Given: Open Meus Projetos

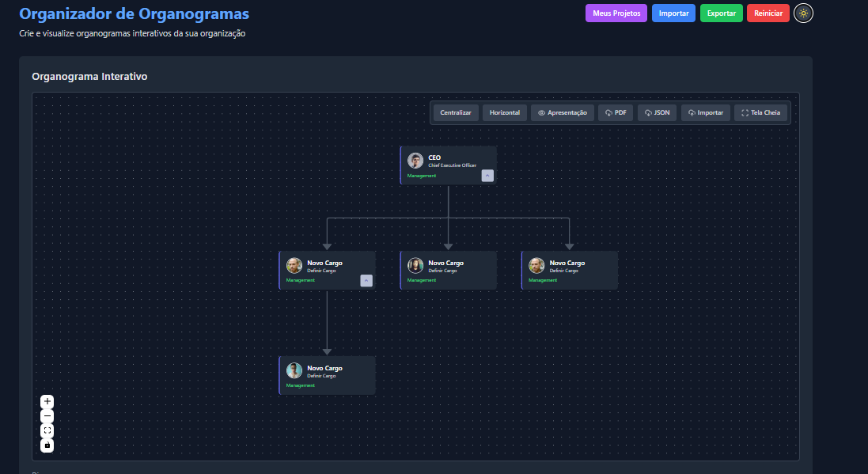Looking at the screenshot, I should pyautogui.click(x=616, y=13).
